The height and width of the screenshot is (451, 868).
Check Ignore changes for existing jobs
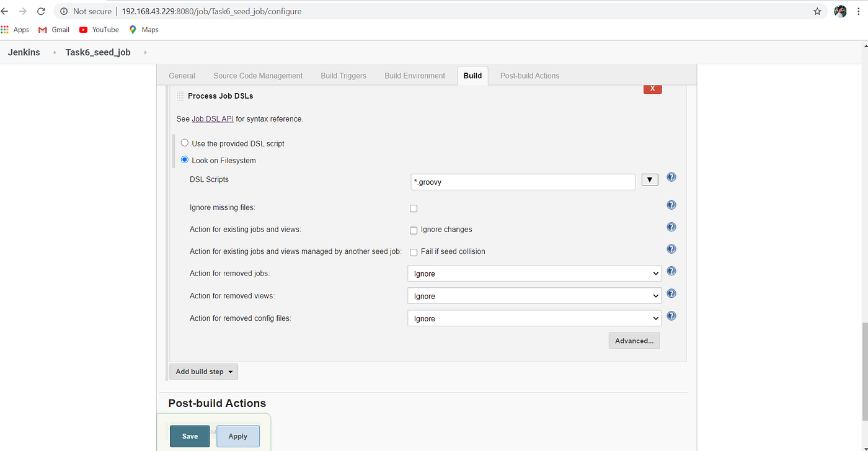413,230
